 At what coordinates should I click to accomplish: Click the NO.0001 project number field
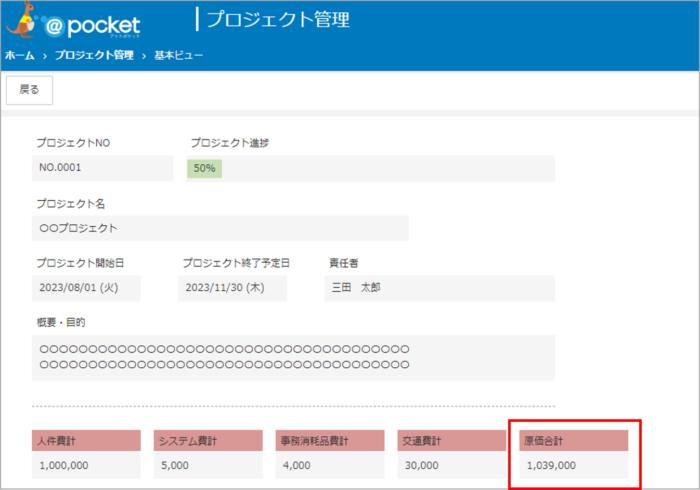coord(102,168)
